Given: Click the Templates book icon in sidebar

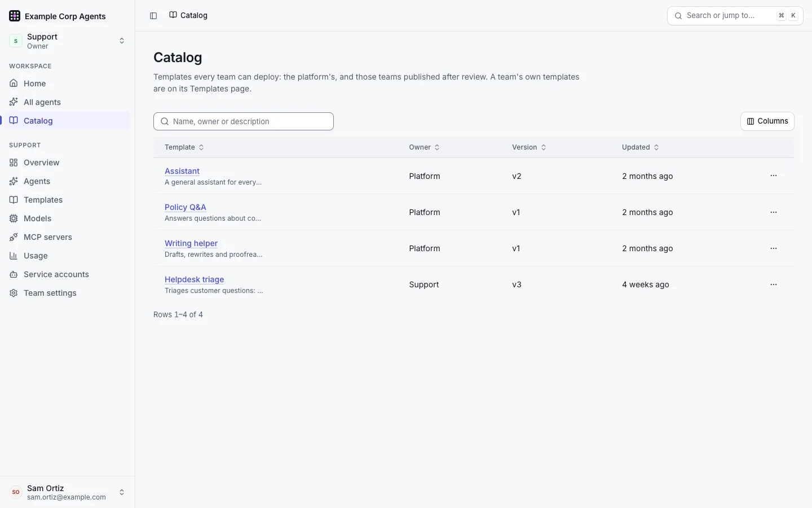Looking at the screenshot, I should tap(14, 200).
